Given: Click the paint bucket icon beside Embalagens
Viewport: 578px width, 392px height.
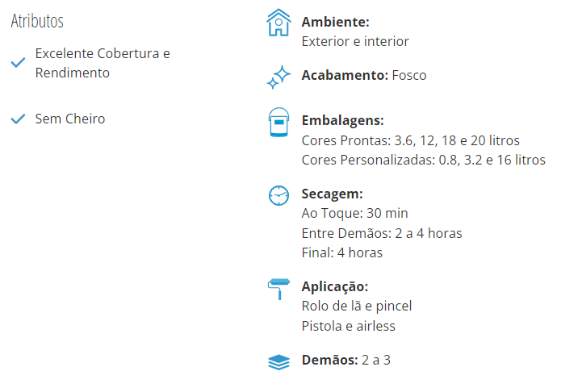Looking at the screenshot, I should click(279, 123).
